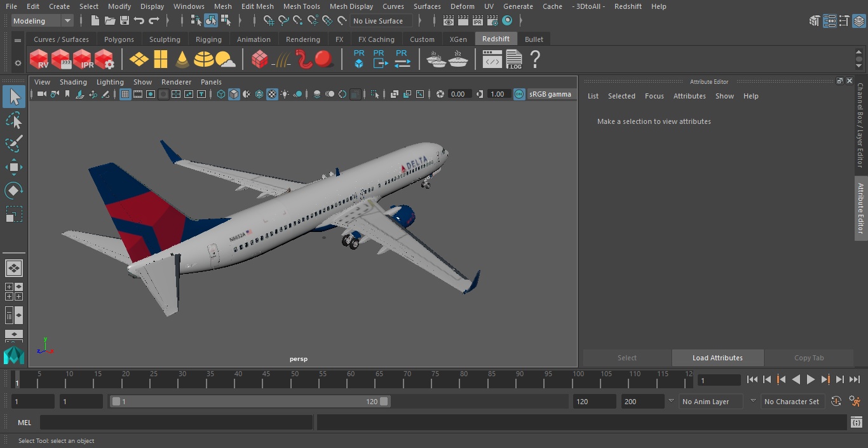Open the Redshift script code window icon
The width and height of the screenshot is (868, 448).
click(492, 60)
